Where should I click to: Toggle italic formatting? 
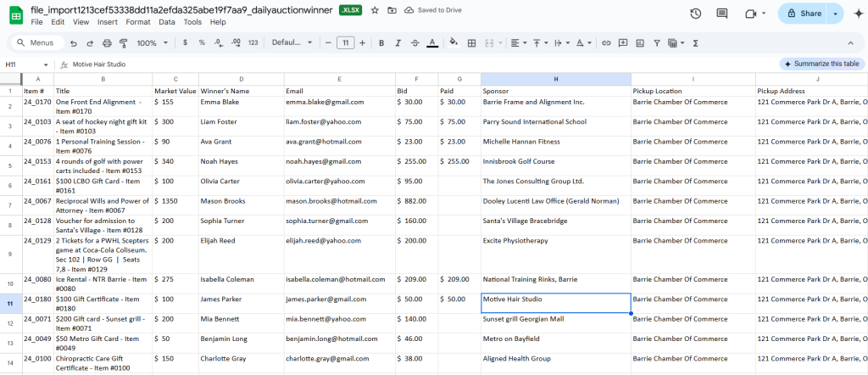(x=398, y=42)
